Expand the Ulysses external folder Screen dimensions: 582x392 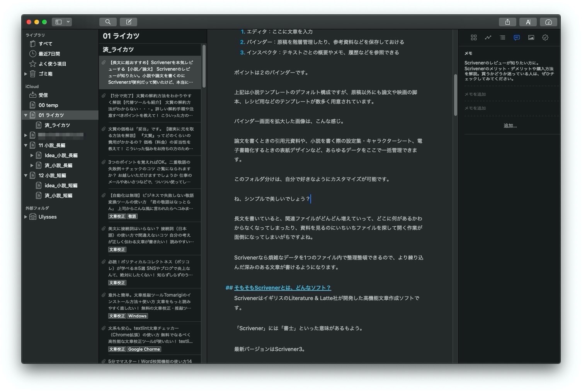[x=26, y=217]
